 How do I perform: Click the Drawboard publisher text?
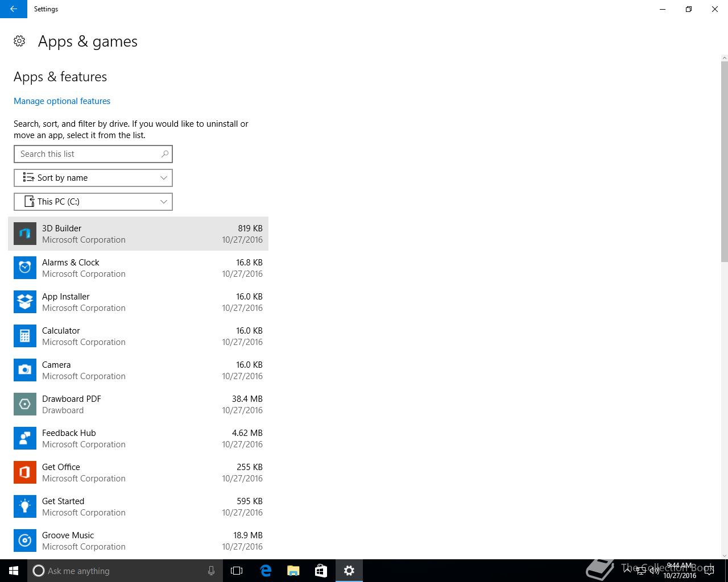[63, 410]
